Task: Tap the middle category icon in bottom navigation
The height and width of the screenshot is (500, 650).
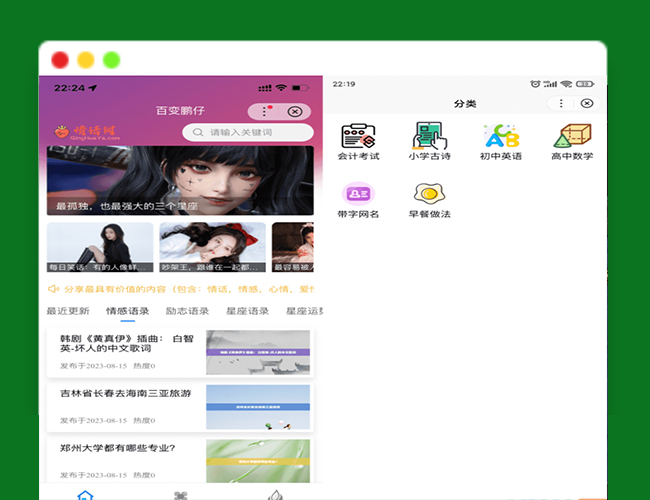Action: point(181,495)
